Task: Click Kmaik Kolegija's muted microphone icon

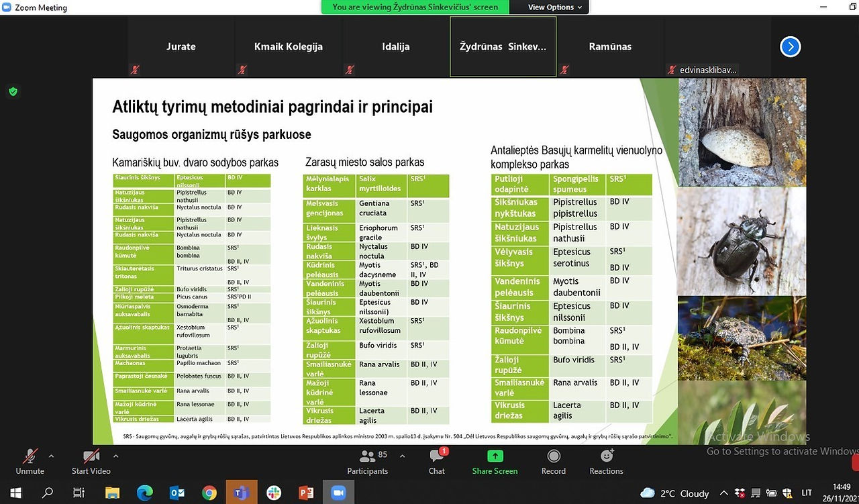Action: [x=242, y=70]
